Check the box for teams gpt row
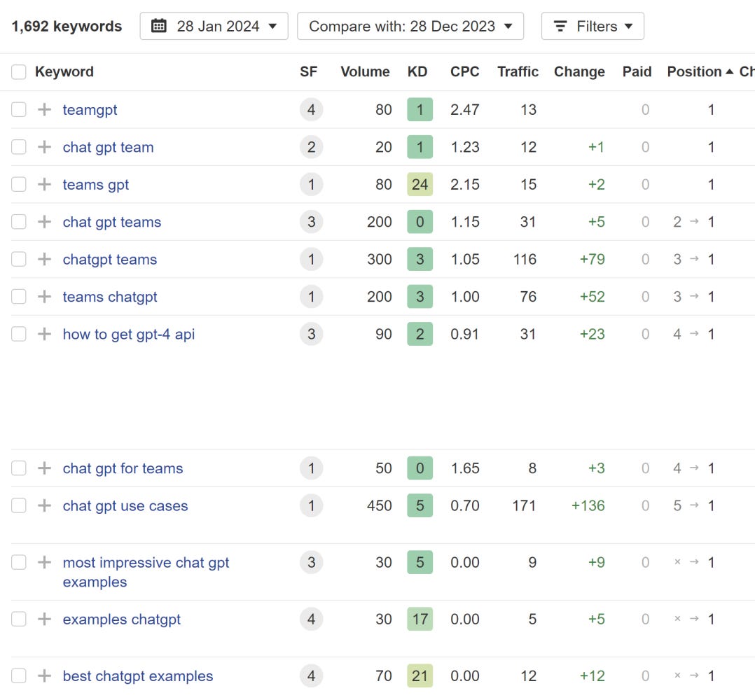Screen dimensions: 755x700 pyautogui.click(x=19, y=184)
